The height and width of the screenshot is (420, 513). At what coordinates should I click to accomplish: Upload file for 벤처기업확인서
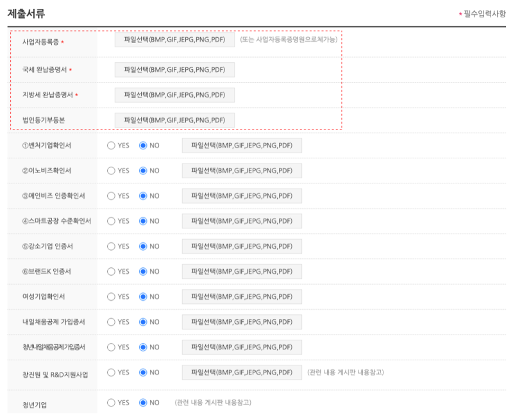pyautogui.click(x=242, y=146)
